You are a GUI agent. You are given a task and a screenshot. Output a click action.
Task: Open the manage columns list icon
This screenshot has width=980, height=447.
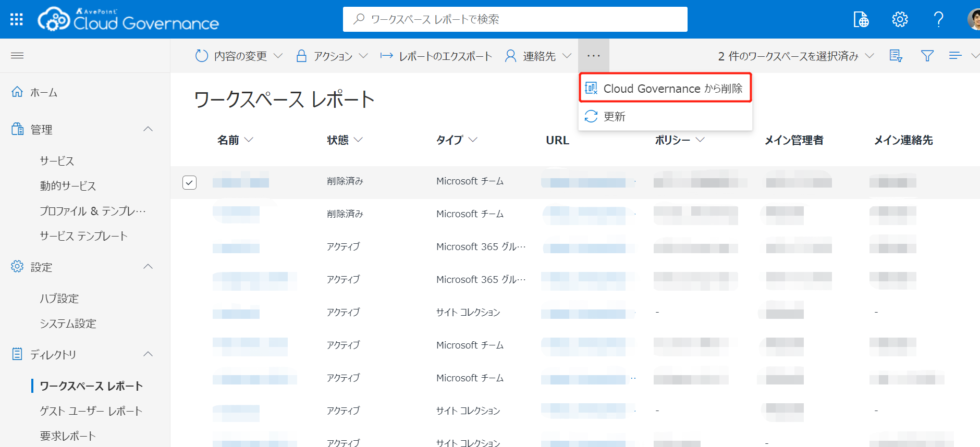point(896,56)
